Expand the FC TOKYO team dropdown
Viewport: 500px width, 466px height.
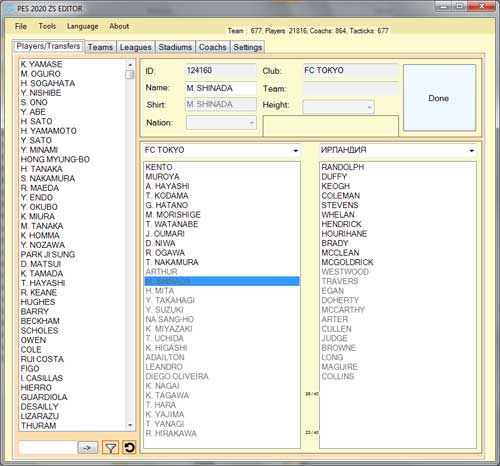pos(295,151)
